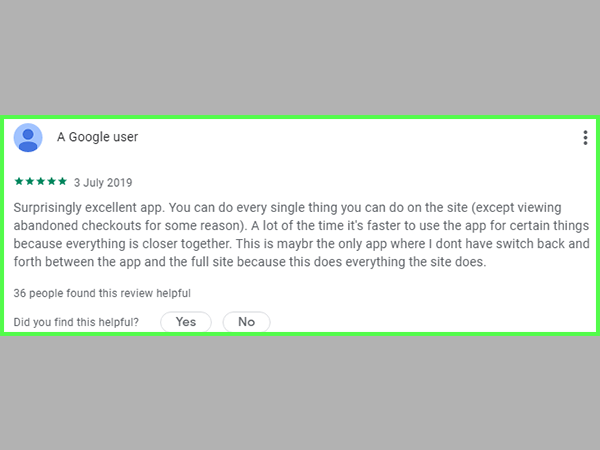Click the gray area below the review card
Image resolution: width=600 pixels, height=450 pixels.
(x=300, y=393)
